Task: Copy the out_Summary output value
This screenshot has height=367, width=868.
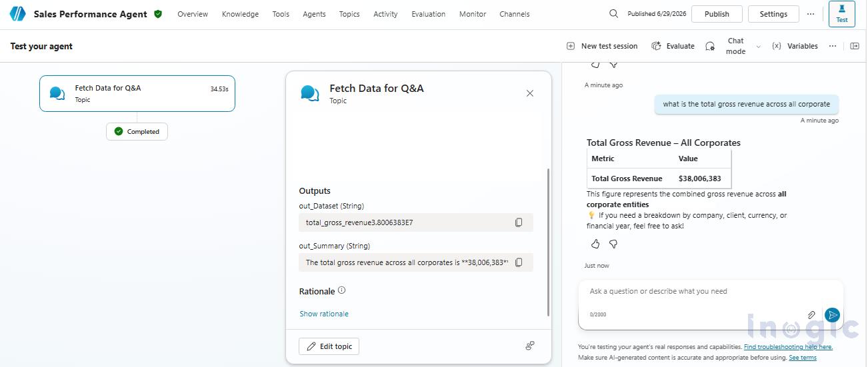Action: point(519,262)
